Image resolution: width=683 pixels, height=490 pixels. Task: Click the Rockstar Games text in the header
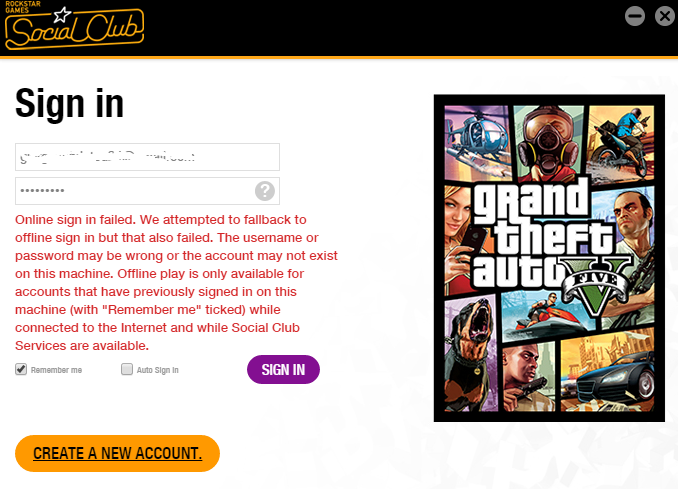click(x=23, y=7)
